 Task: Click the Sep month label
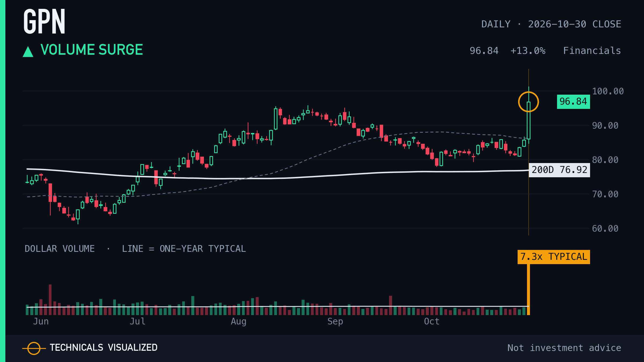click(335, 322)
